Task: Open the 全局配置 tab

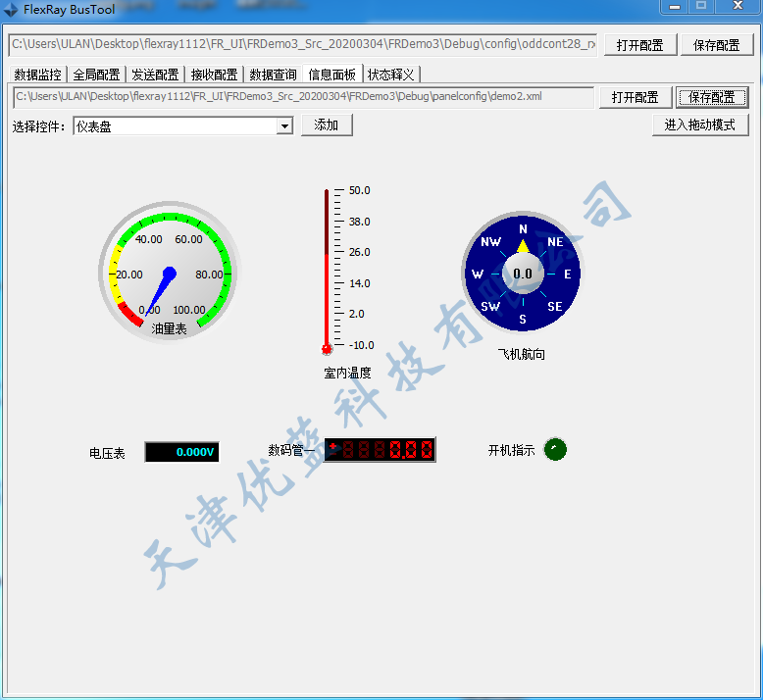Action: point(96,75)
